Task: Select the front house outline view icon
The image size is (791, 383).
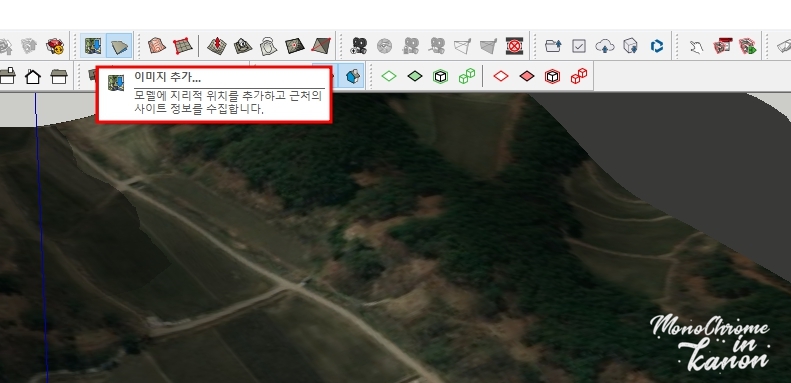Action: [x=33, y=76]
